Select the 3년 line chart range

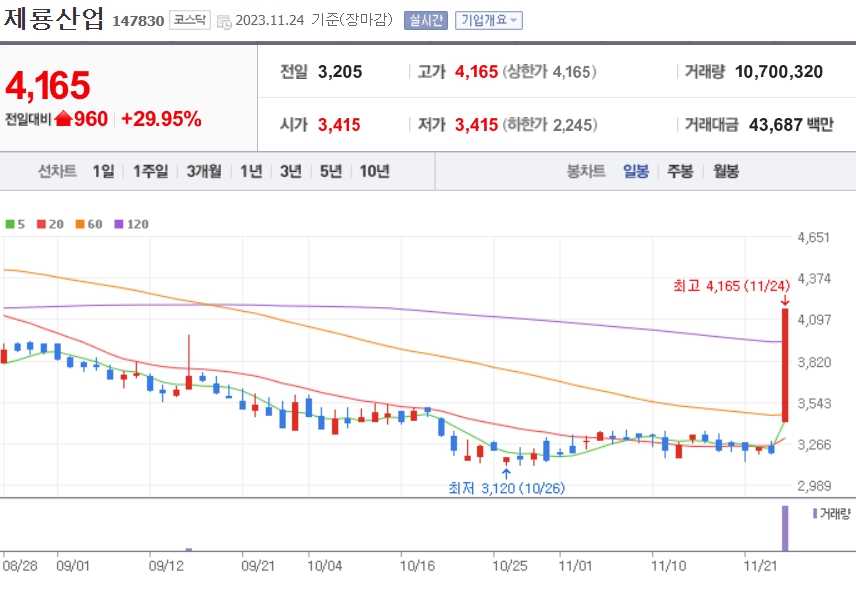click(x=291, y=171)
